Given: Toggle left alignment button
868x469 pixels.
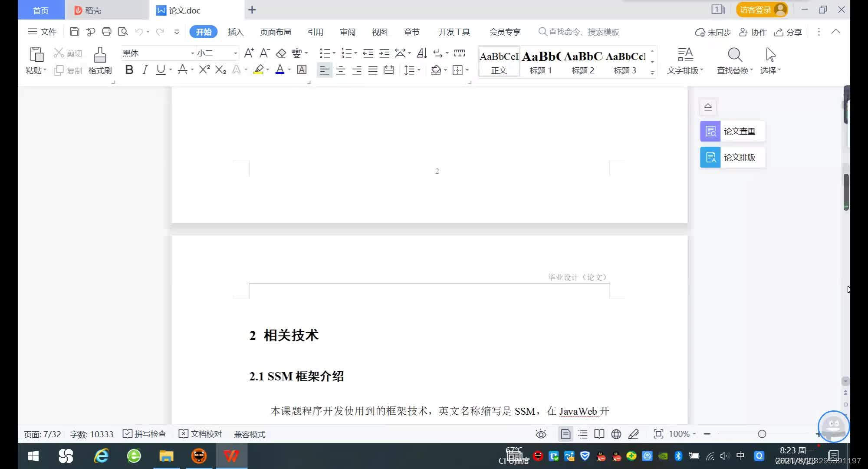Looking at the screenshot, I should click(324, 70).
